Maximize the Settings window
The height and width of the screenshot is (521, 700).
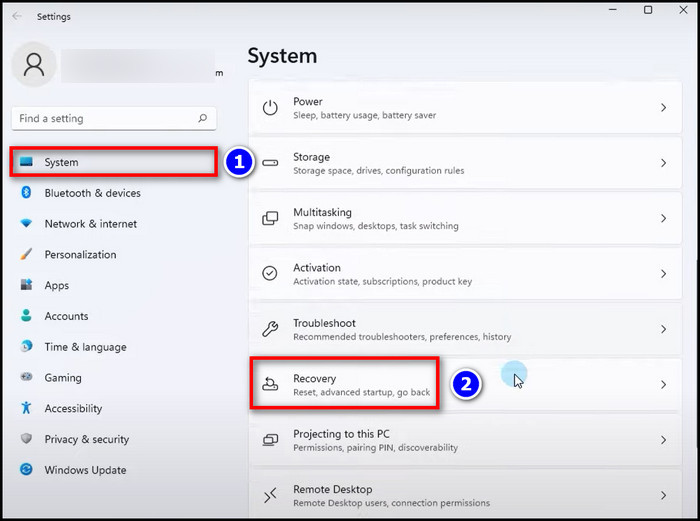648,9
